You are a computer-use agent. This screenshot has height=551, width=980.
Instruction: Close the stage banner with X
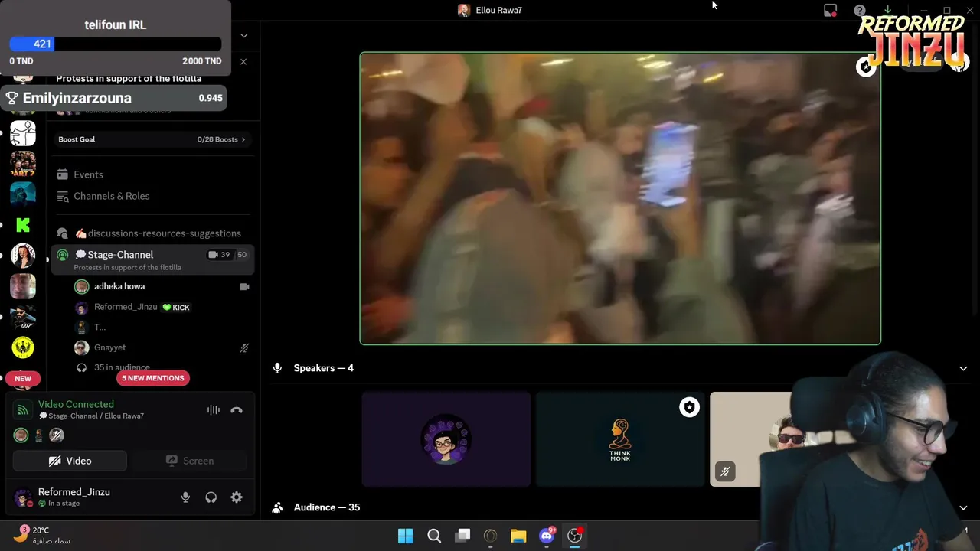click(243, 61)
